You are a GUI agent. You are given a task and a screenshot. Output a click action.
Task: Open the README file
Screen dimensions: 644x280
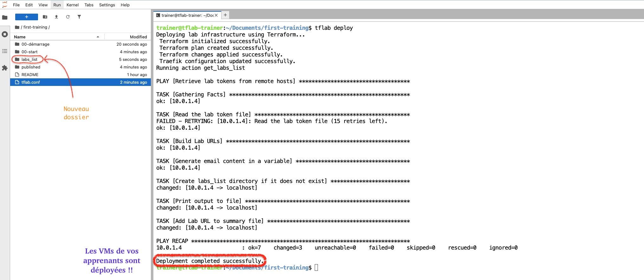coord(30,75)
